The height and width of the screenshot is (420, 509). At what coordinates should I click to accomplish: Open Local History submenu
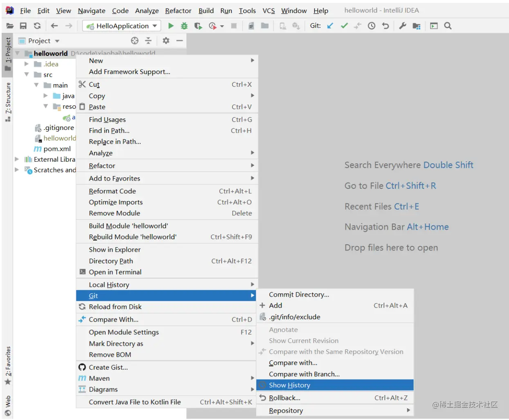tap(167, 284)
